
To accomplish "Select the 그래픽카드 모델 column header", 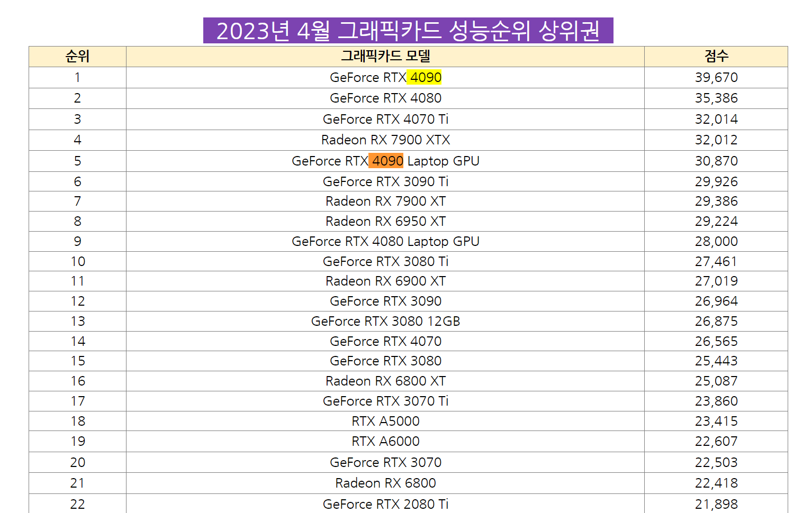I will coord(385,56).
